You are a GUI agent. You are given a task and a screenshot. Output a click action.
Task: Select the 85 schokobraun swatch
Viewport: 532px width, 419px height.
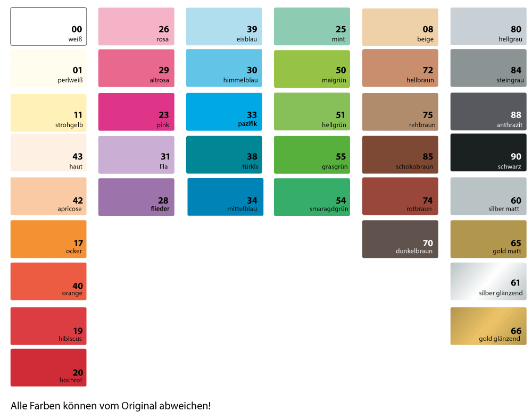[x=400, y=155]
